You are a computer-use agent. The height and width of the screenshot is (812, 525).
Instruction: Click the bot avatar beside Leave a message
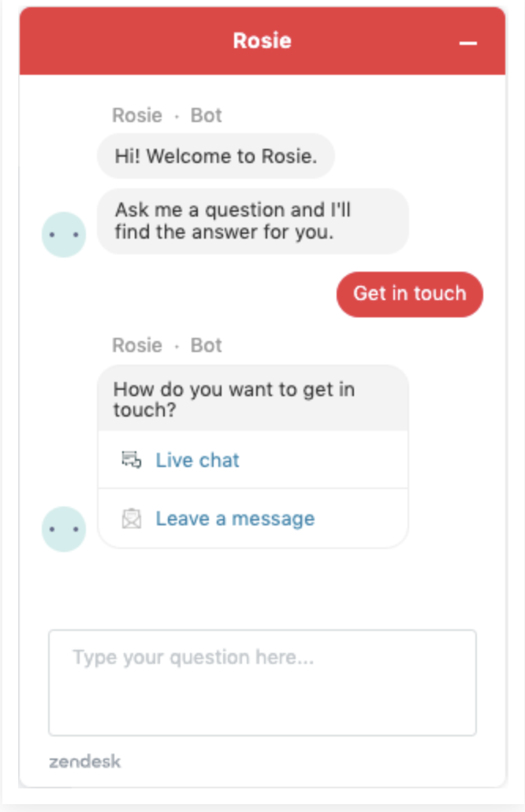64,529
